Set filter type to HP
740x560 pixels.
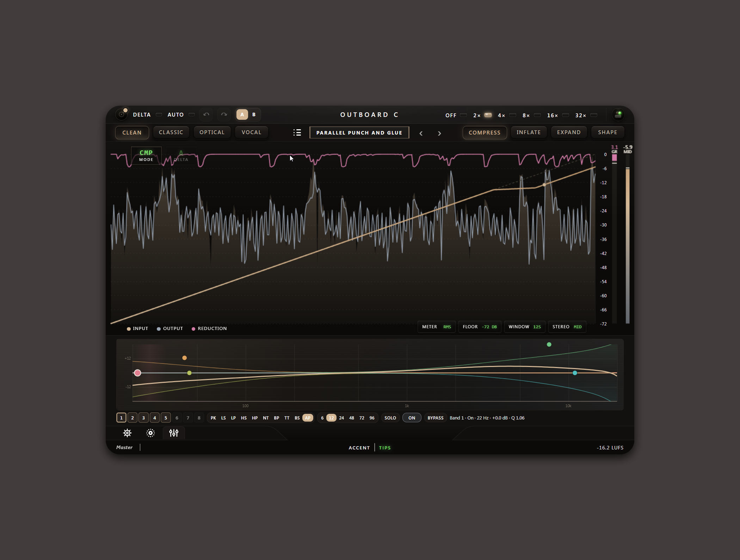[x=255, y=418]
